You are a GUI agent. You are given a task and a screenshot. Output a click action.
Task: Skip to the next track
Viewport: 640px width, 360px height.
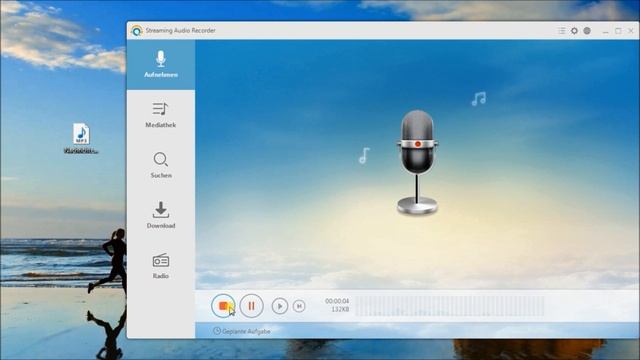point(299,306)
